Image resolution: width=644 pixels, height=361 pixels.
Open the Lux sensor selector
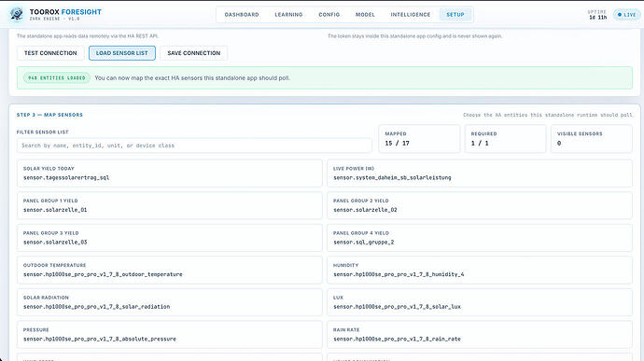click(480, 302)
